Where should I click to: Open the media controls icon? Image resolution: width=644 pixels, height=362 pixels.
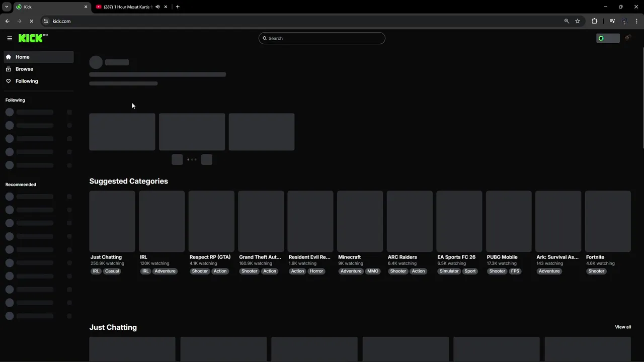(612, 21)
